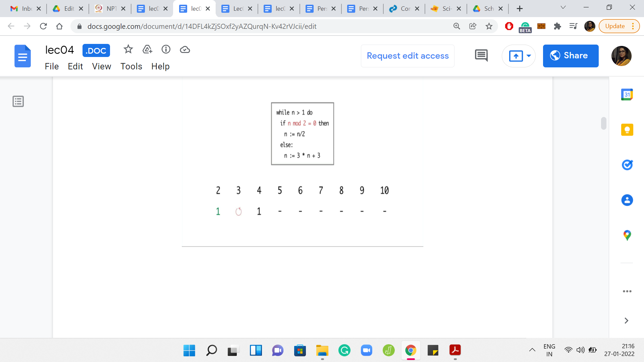Viewport: 644px width, 362px height.
Task: Click the document vertical scrollbar thumb
Action: click(x=604, y=123)
